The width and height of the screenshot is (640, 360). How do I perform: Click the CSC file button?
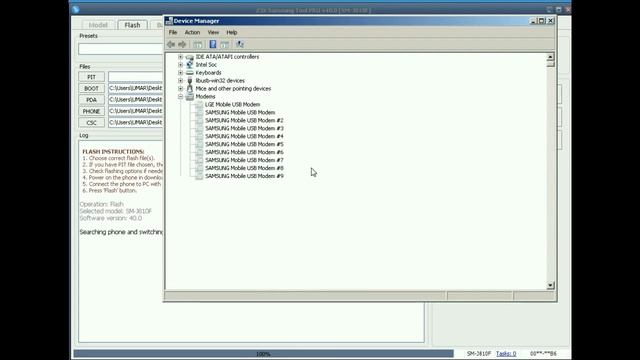(91, 122)
